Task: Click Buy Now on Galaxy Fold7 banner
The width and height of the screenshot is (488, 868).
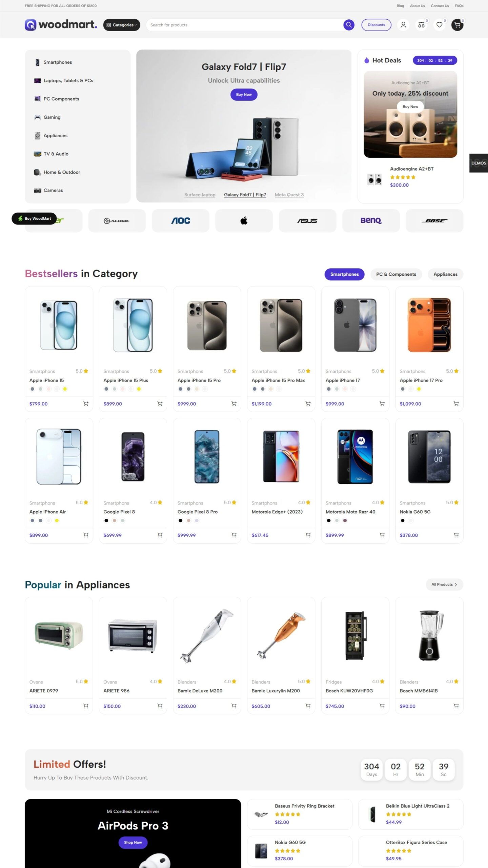Action: pyautogui.click(x=244, y=95)
